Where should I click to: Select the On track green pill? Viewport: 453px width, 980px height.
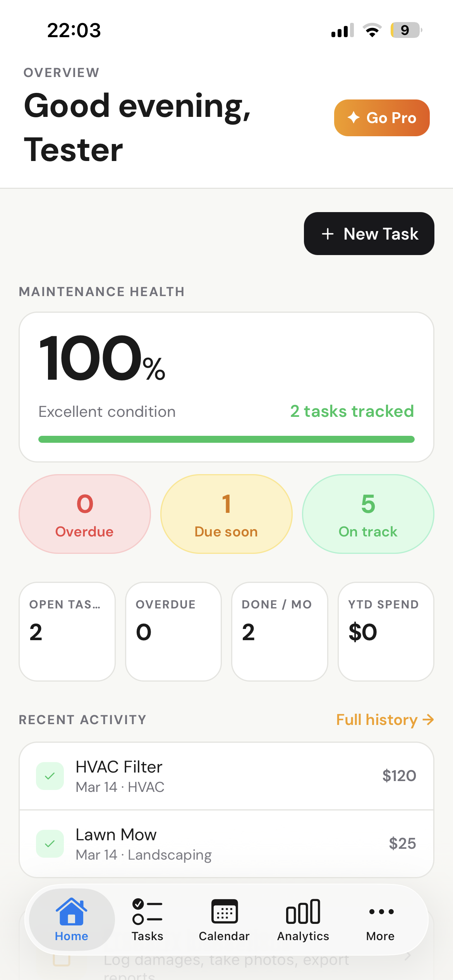click(368, 514)
